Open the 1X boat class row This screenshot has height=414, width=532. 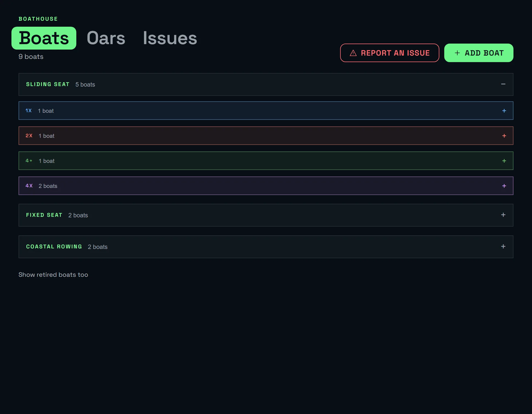266,111
